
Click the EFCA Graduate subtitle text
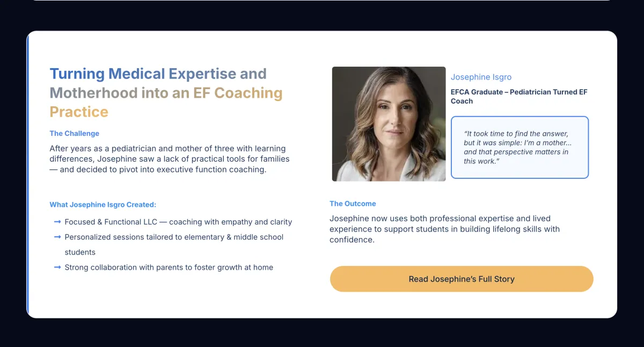coord(518,96)
